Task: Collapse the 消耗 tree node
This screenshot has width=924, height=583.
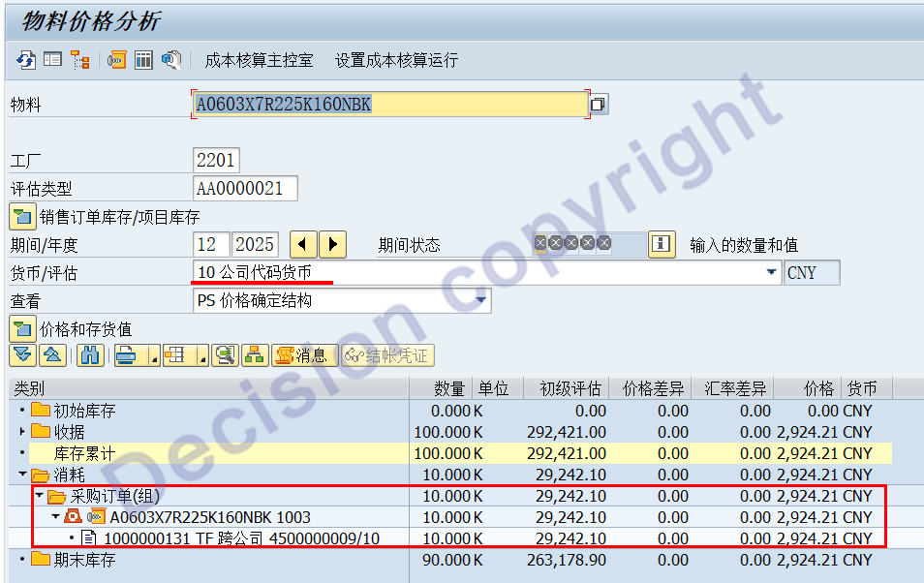Action: [22, 475]
